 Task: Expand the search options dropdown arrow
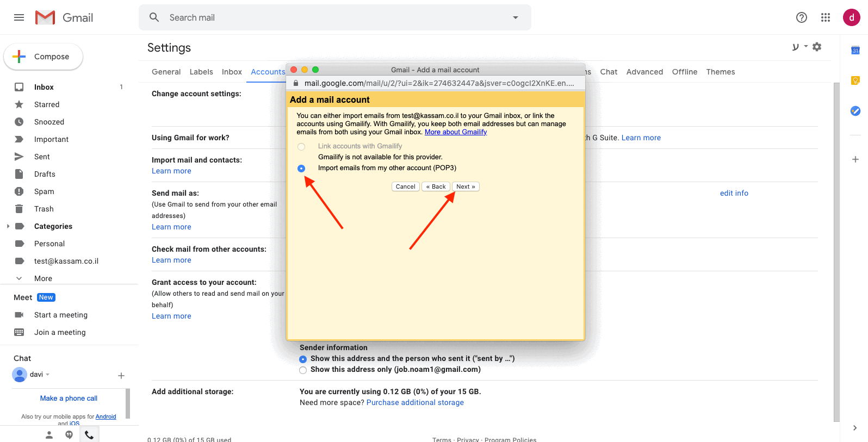tap(516, 17)
